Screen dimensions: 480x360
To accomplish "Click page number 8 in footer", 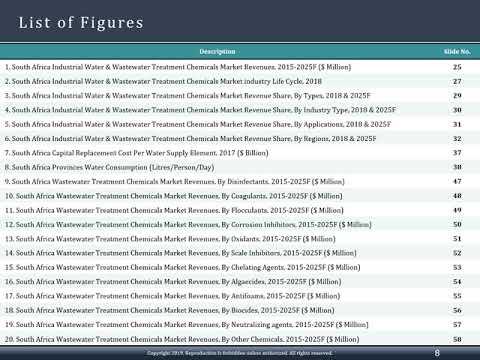I will [437, 353].
